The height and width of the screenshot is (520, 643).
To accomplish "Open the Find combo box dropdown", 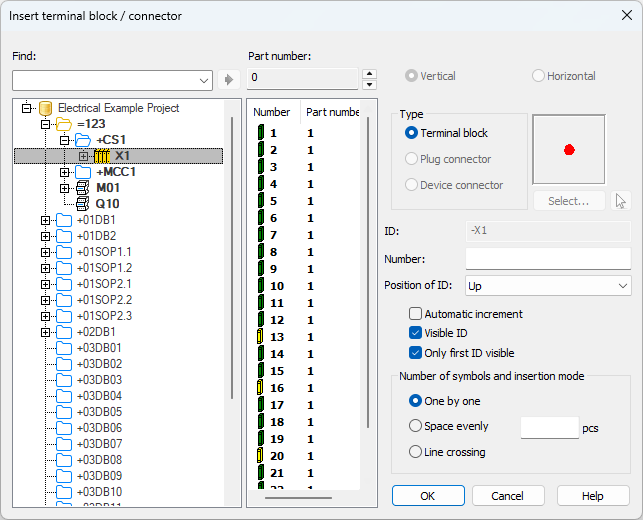I will [205, 80].
